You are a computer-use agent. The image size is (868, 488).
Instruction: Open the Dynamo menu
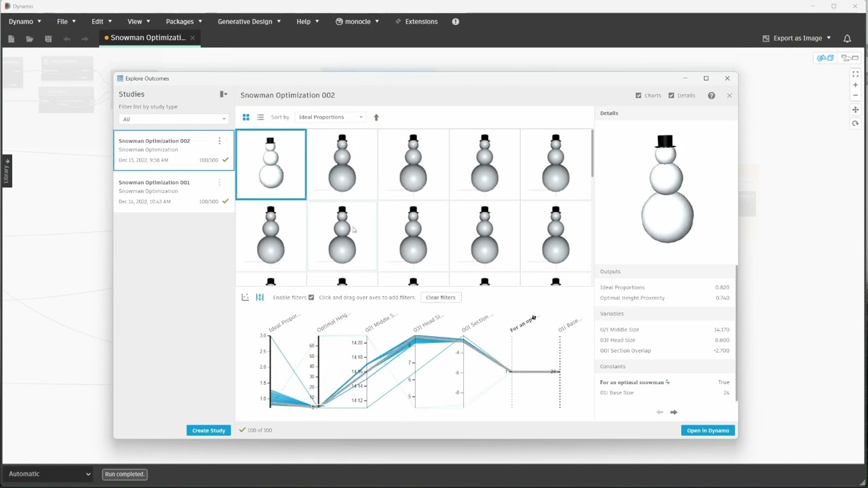(x=25, y=22)
